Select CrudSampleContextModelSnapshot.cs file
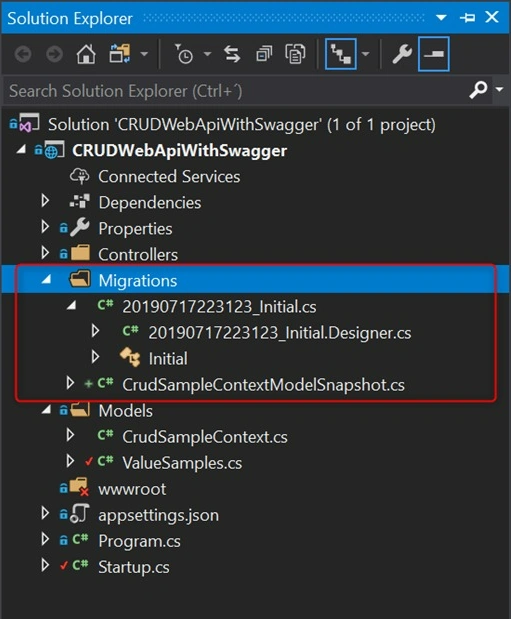Image resolution: width=511 pixels, height=619 pixels. coord(263,385)
